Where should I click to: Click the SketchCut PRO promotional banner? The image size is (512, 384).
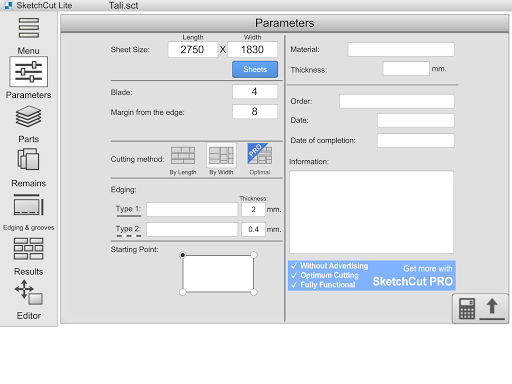coord(372,275)
